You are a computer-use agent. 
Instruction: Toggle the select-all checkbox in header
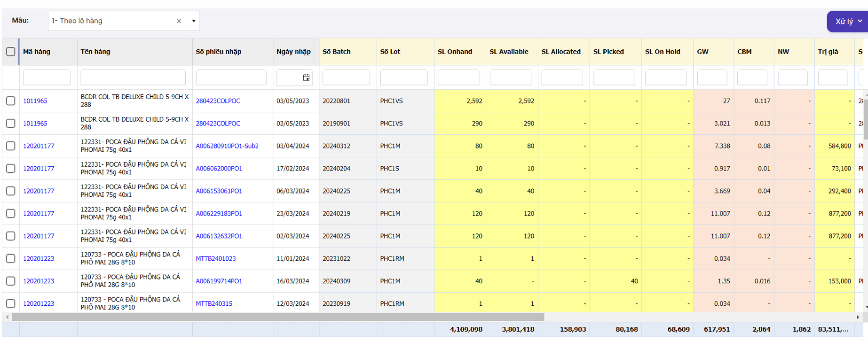[10, 52]
